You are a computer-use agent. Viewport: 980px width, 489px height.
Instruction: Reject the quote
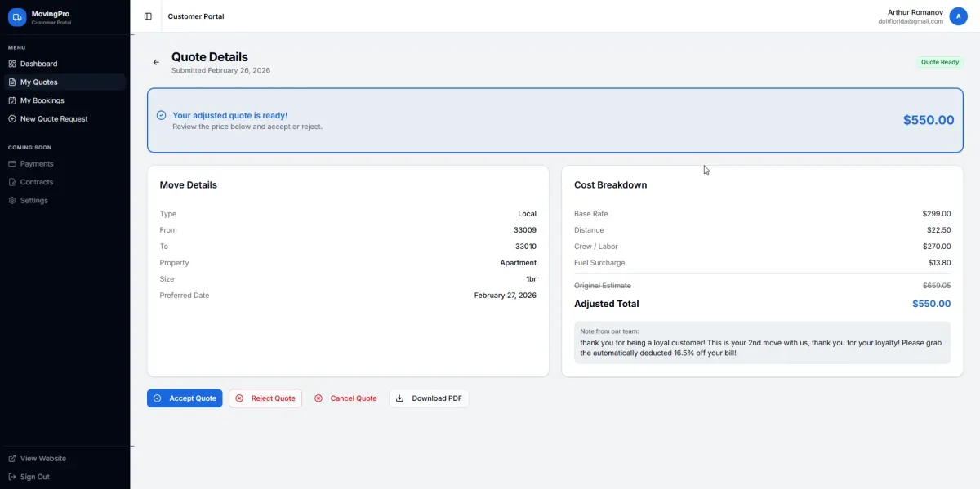(265, 398)
